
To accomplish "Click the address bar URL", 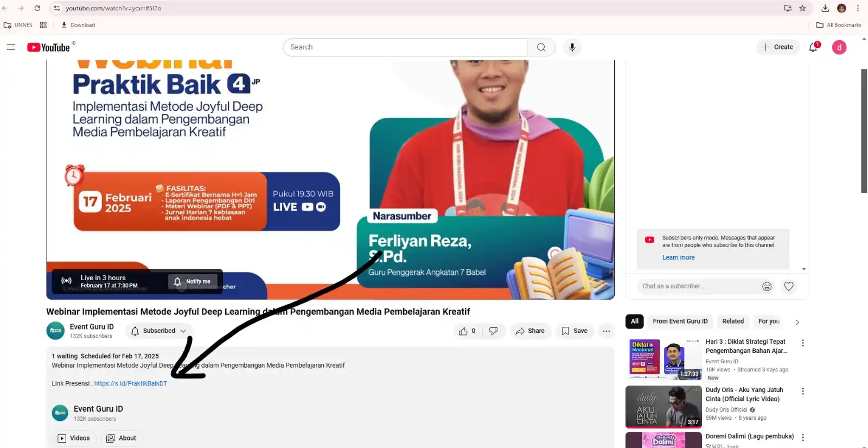I will point(113,8).
